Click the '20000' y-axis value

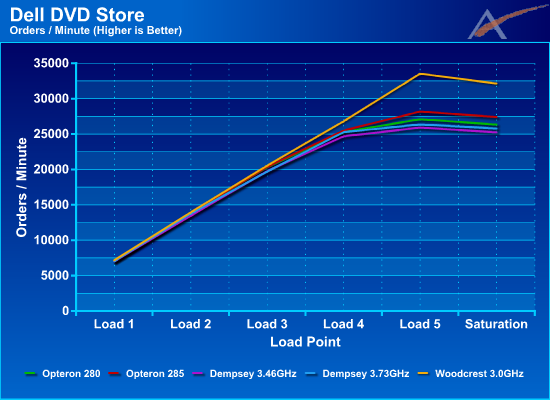point(51,169)
